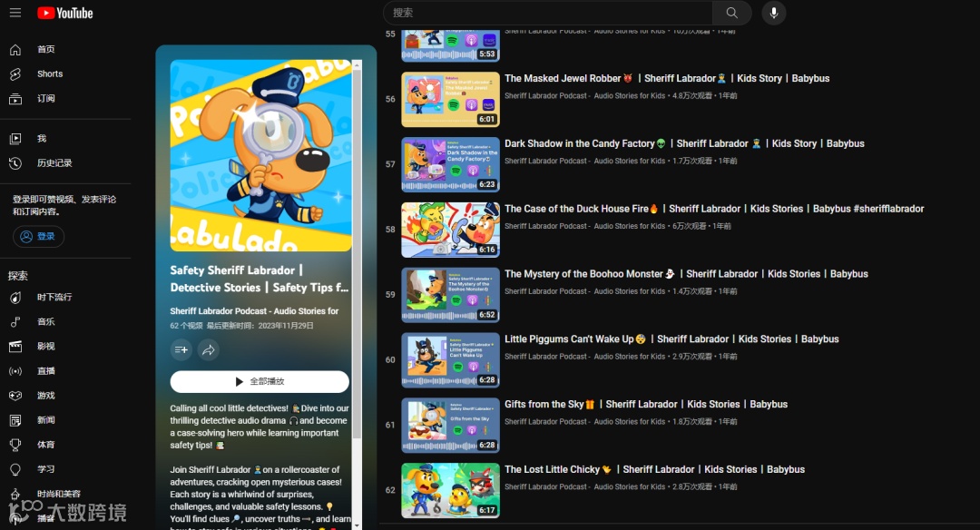
Task: Select 订阅 menu label
Action: pyautogui.click(x=45, y=98)
